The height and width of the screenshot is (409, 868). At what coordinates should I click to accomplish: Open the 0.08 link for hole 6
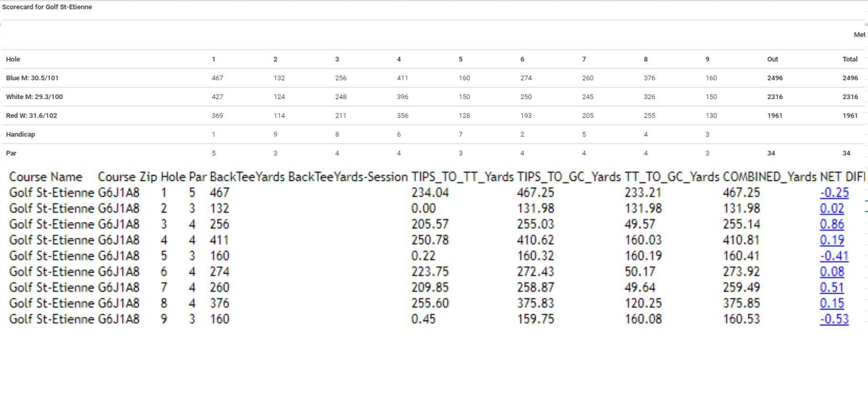click(x=832, y=272)
